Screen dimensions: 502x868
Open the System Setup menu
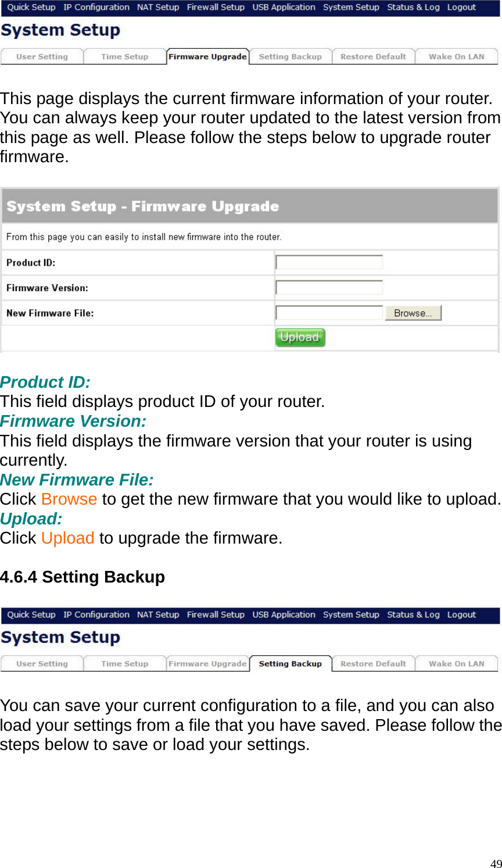(x=351, y=7)
